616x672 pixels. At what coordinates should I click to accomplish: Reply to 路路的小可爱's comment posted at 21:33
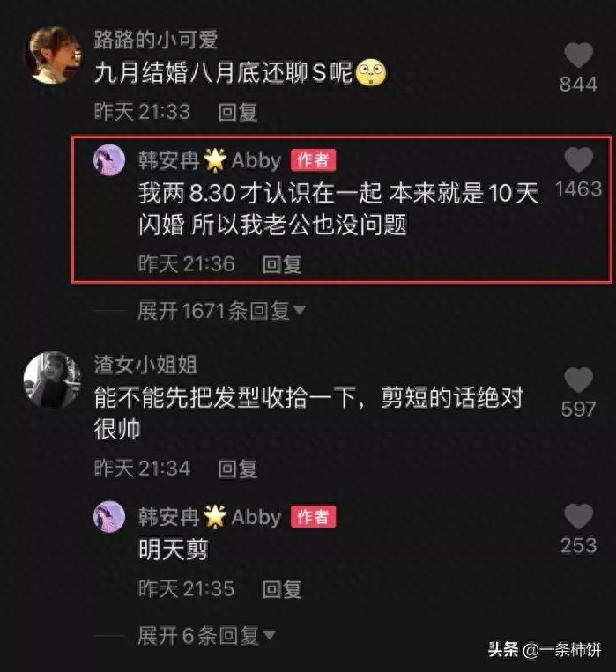(238, 112)
